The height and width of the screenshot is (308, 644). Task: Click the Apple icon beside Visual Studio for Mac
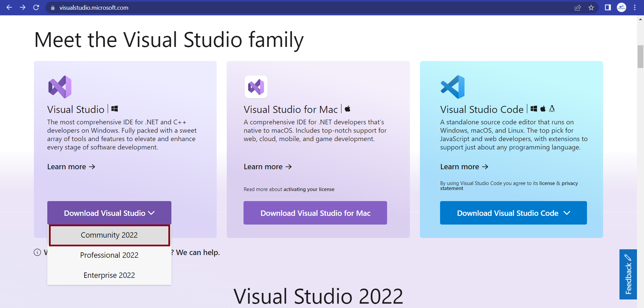coord(347,109)
